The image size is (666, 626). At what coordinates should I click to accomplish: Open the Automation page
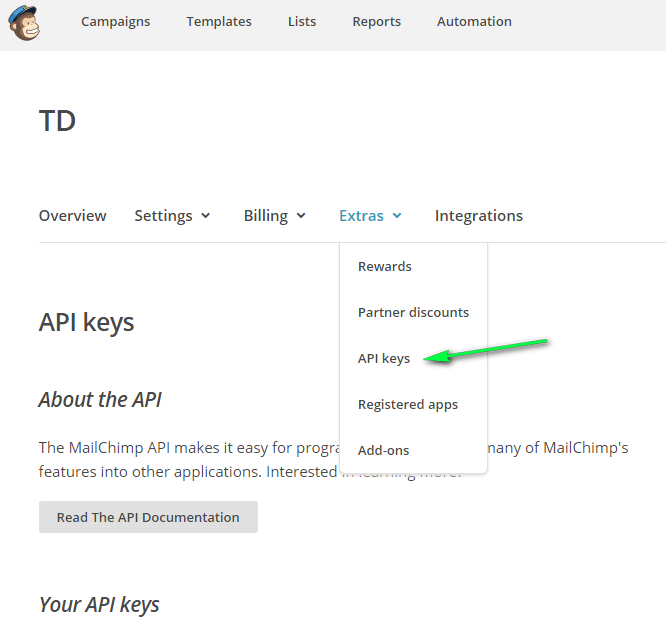[474, 22]
